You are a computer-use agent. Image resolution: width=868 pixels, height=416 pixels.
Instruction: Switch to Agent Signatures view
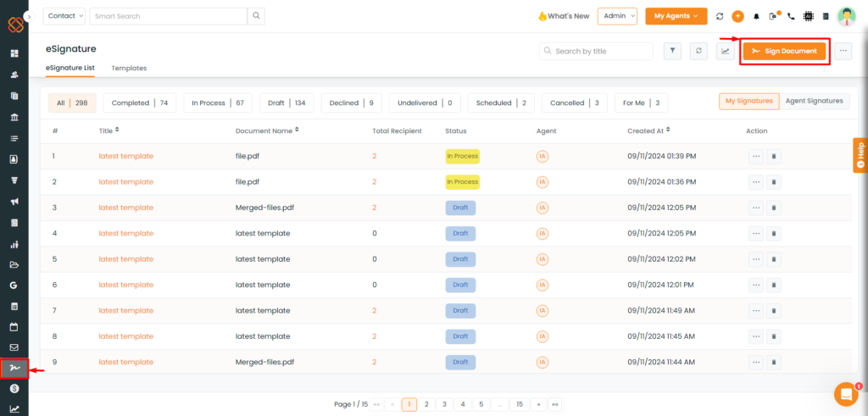click(815, 101)
